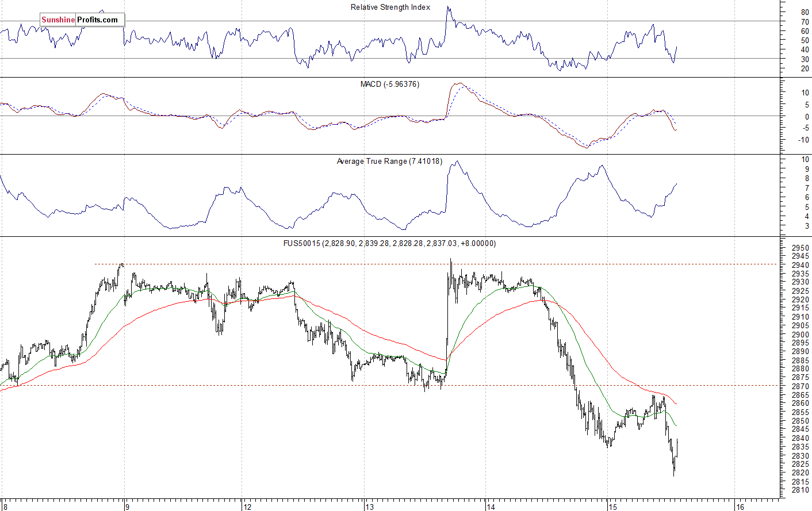Click date label 8 on the time axis
This screenshot has width=812, height=511.
point(5,506)
